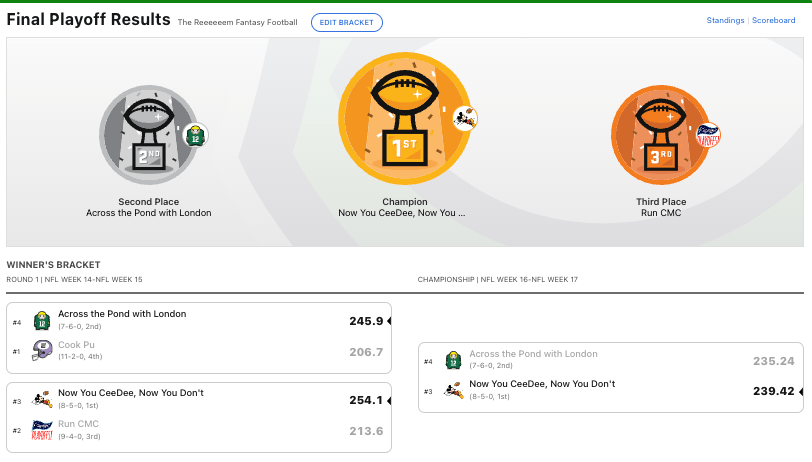The width and height of the screenshot is (812, 462).
Task: Open Across the Pond with London in Championship
Action: [x=533, y=354]
